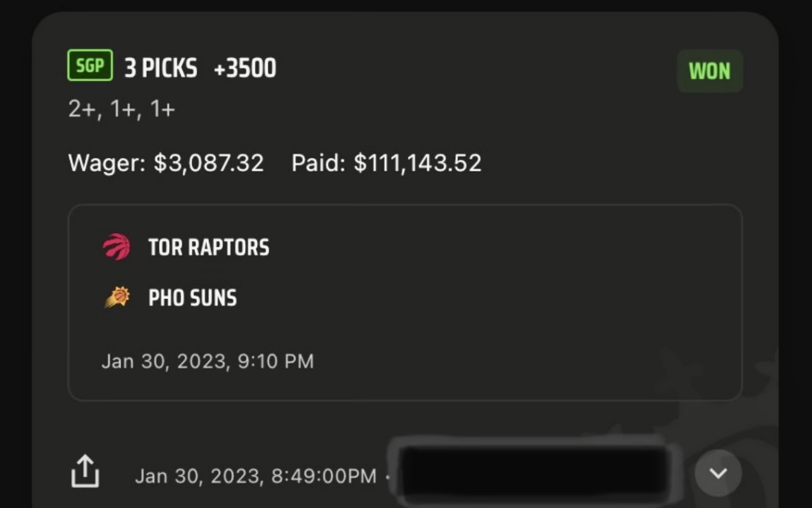Click the $111,143.52 payout amount
The height and width of the screenshot is (508, 812).
(x=417, y=163)
